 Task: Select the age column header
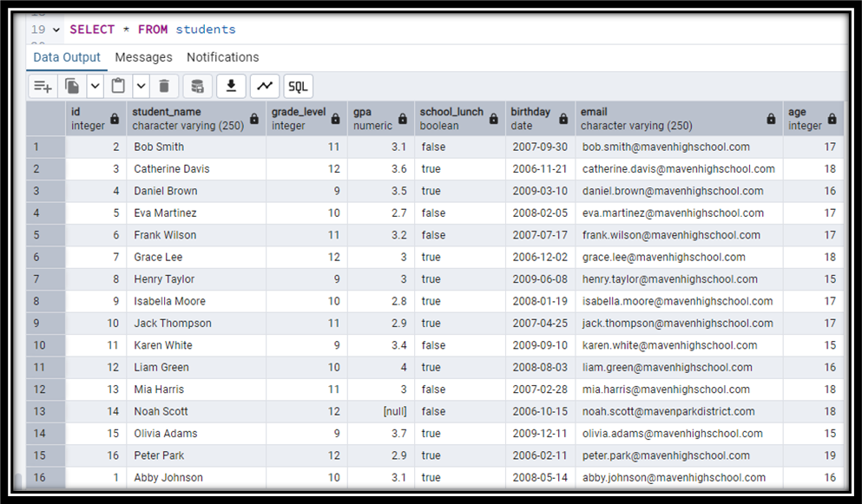click(x=813, y=119)
